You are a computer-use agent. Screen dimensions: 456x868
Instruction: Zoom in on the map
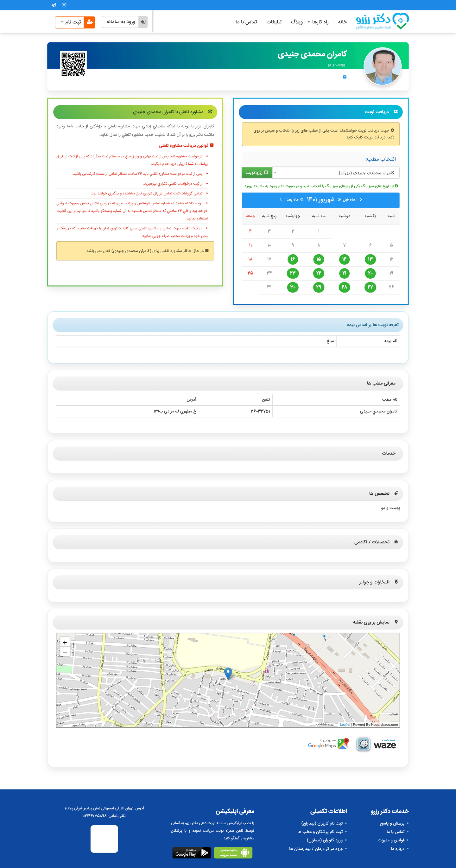65,642
